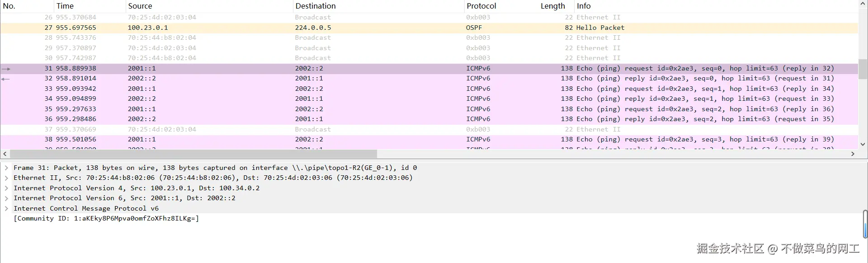Sort by the Info column header
This screenshot has height=263, width=868.
point(716,6)
